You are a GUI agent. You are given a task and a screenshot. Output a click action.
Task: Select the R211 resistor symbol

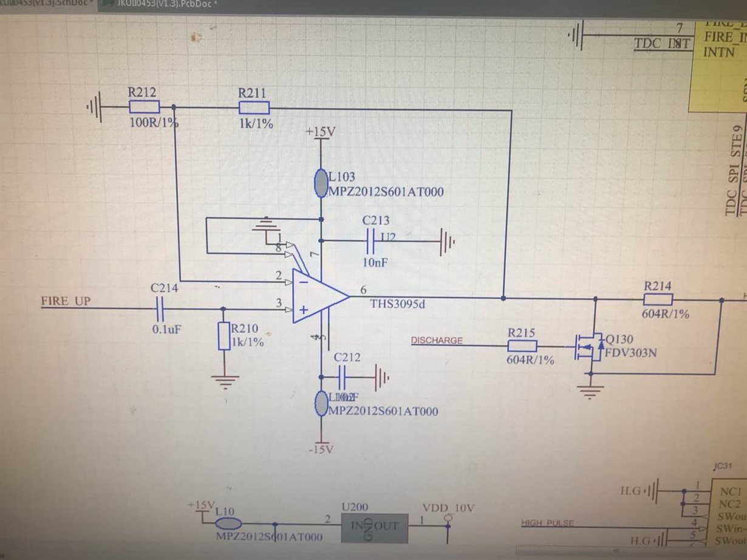click(x=254, y=108)
